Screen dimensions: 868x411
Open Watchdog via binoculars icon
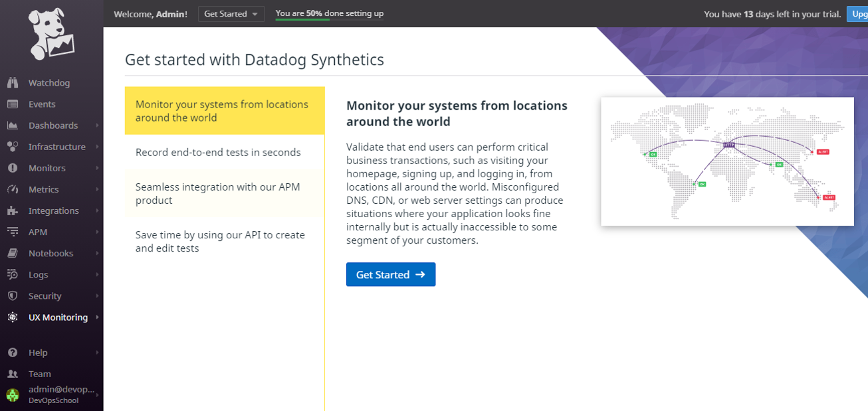[x=13, y=83]
